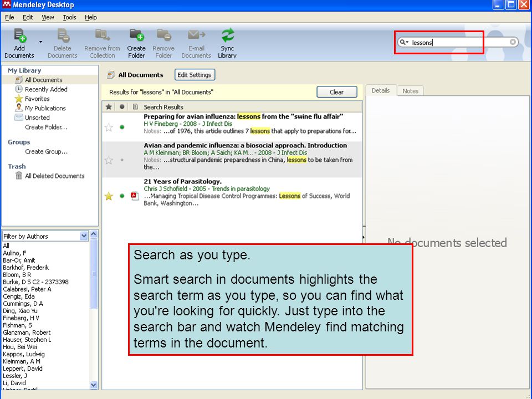Filter by author Bar-Or, Amit

(19, 260)
